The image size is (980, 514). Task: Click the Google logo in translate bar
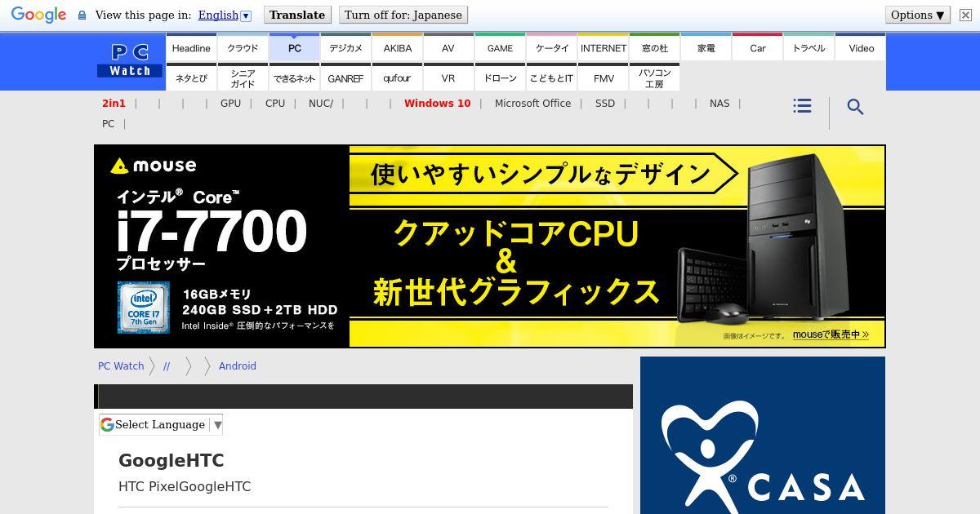[x=38, y=16]
